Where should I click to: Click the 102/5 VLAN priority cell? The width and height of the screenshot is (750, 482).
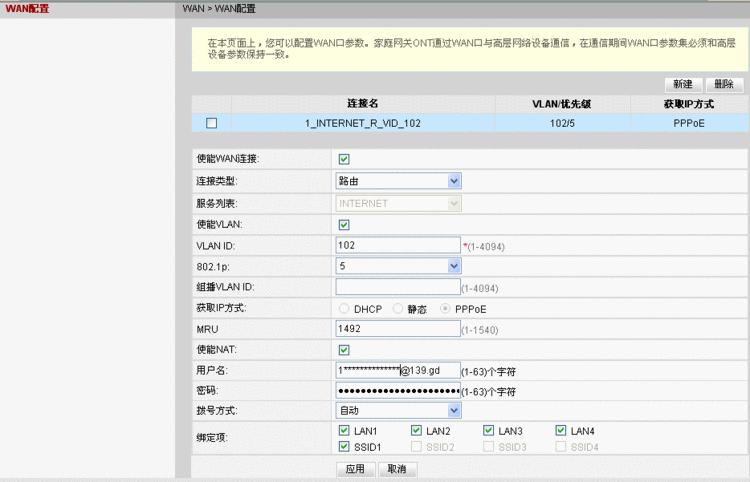[562, 123]
